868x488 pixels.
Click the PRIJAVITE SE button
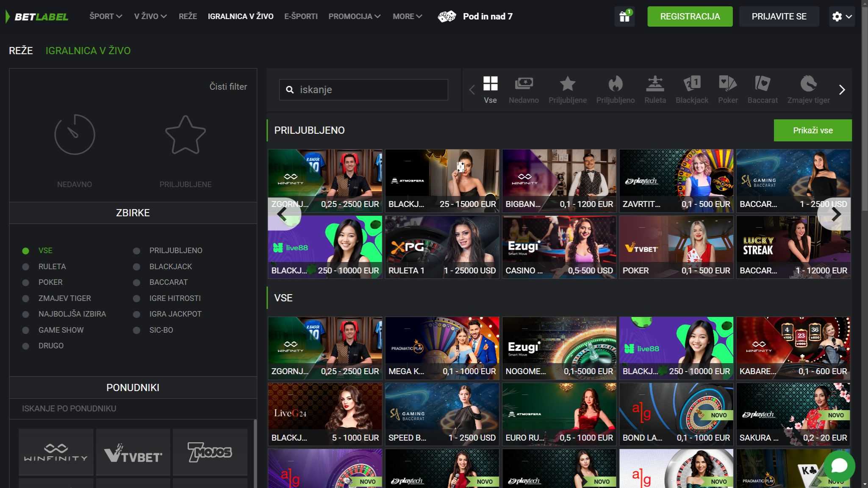coord(779,17)
